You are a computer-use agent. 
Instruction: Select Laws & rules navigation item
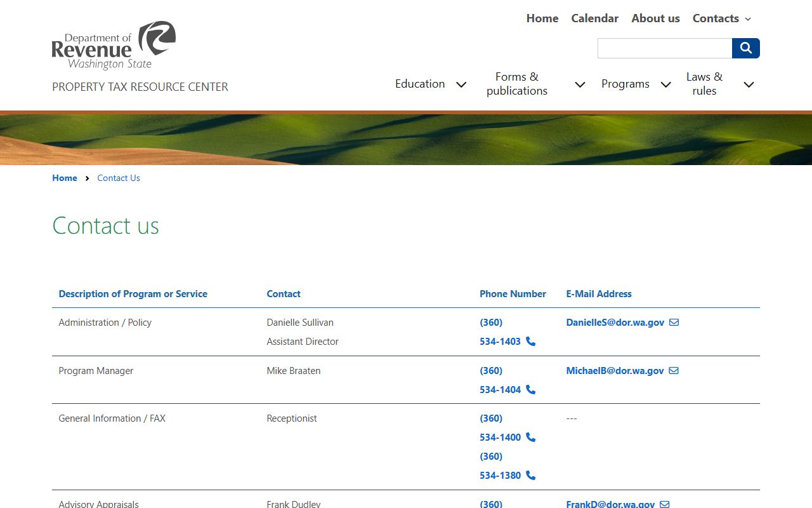[704, 84]
